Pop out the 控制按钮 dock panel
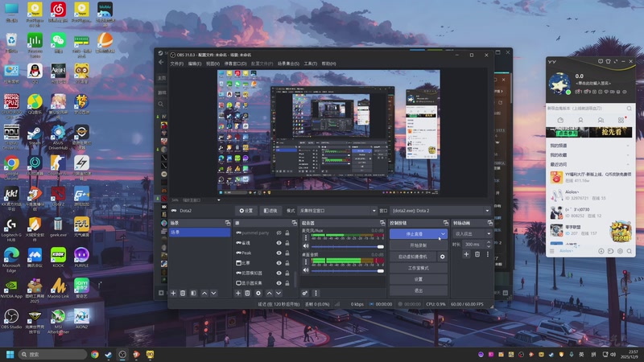Viewport: 644px width, 362px height. pyautogui.click(x=446, y=223)
